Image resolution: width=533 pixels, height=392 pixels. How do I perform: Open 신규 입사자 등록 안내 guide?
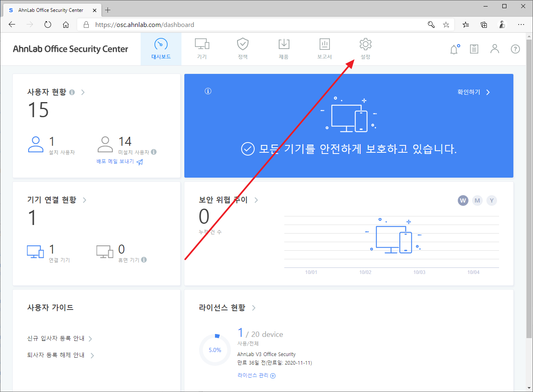point(60,339)
